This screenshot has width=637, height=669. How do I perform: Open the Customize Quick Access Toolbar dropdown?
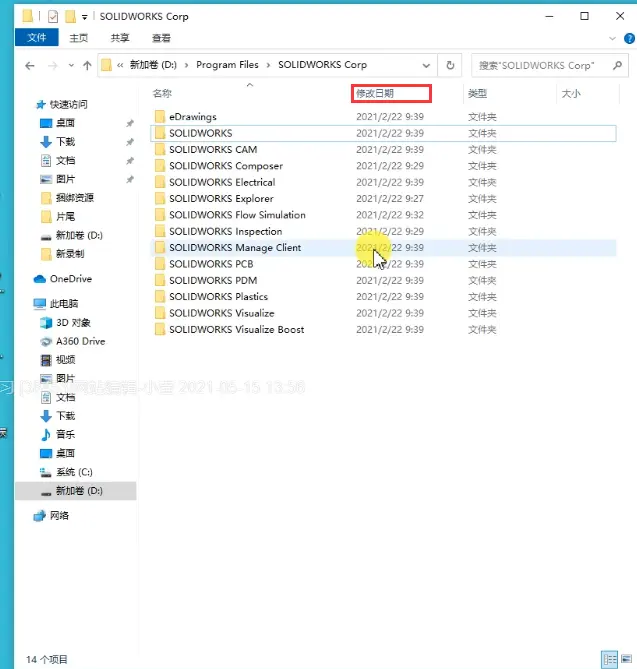(x=84, y=17)
